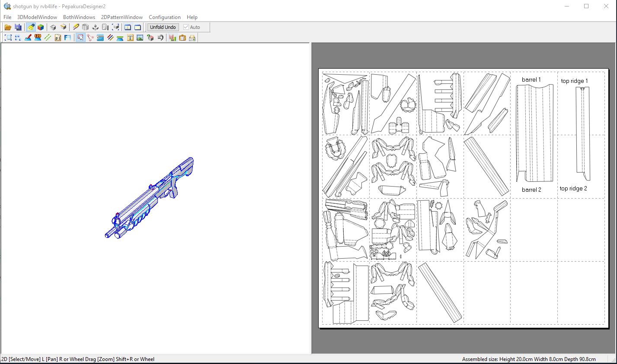
Task: Select the 'barrel 1' text label
Action: [531, 79]
